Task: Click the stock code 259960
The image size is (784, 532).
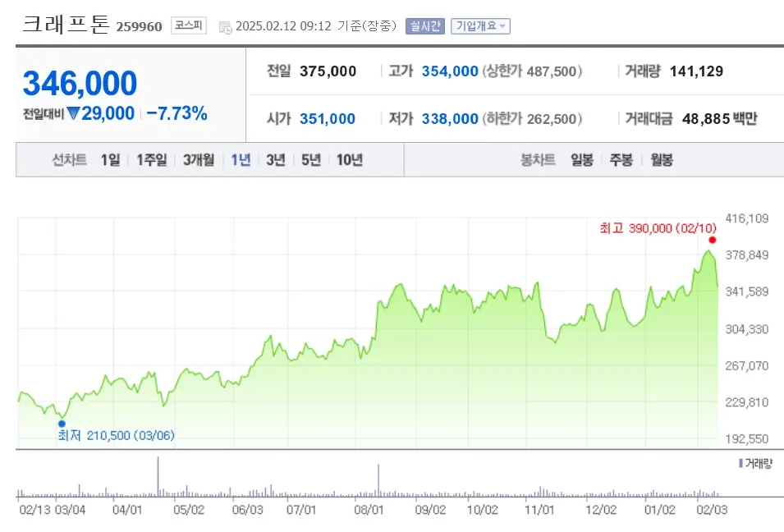Action: click(x=140, y=26)
